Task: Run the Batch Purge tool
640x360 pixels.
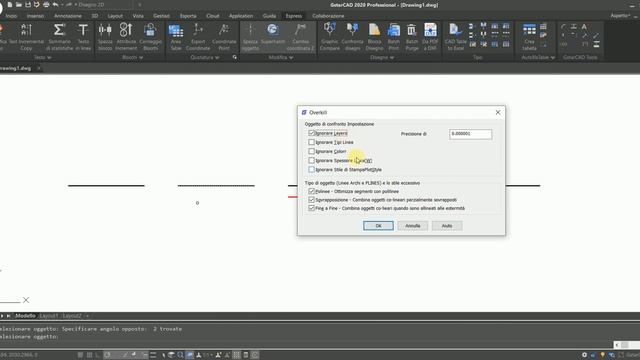Action: click(x=412, y=37)
